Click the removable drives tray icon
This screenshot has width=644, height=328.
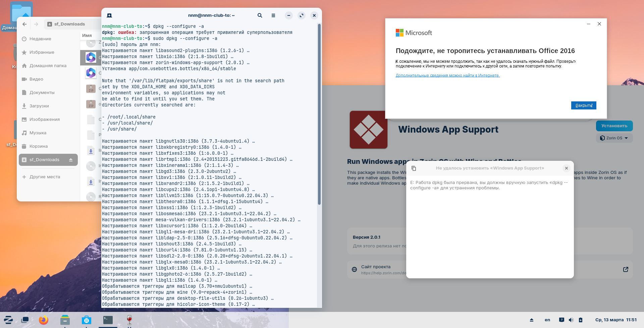(x=532, y=320)
